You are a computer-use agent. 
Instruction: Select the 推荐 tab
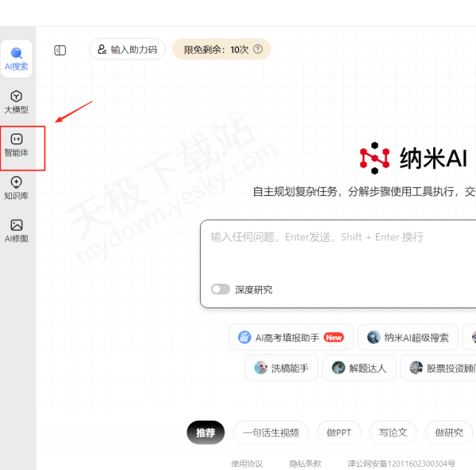point(205,432)
